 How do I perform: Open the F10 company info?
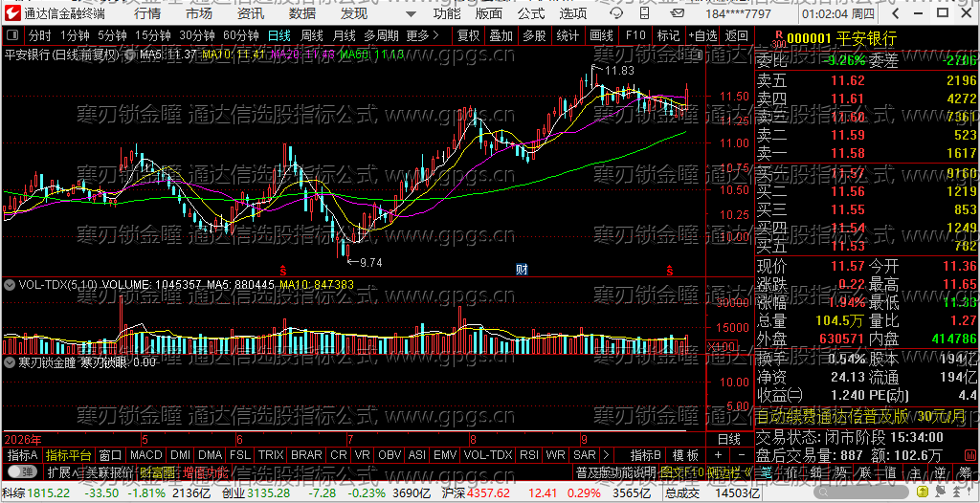tap(635, 35)
